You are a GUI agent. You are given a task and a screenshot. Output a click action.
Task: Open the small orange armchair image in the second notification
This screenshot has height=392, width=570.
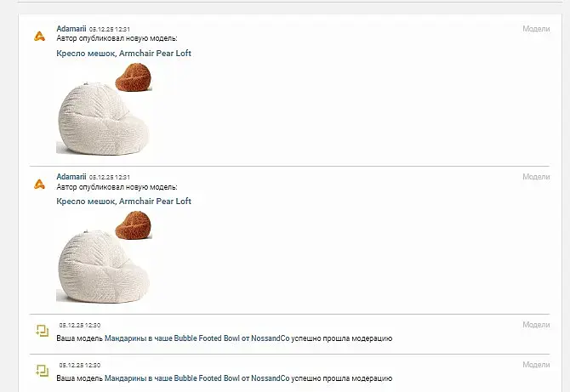click(x=134, y=224)
